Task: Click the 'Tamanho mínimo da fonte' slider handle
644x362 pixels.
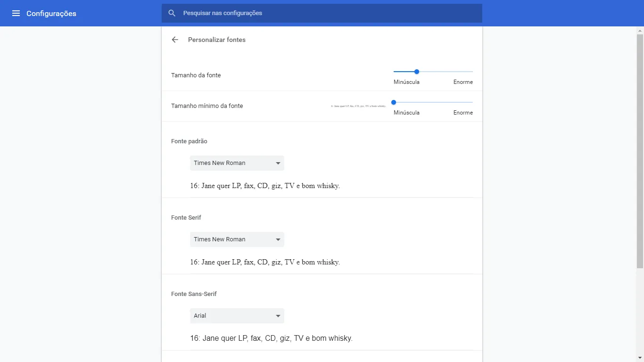Action: click(394, 102)
